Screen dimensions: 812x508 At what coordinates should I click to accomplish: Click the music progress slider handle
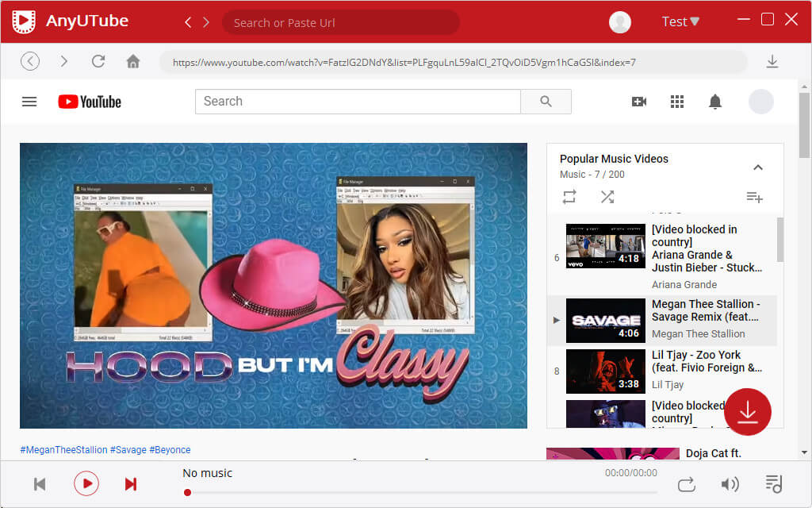pyautogui.click(x=187, y=492)
